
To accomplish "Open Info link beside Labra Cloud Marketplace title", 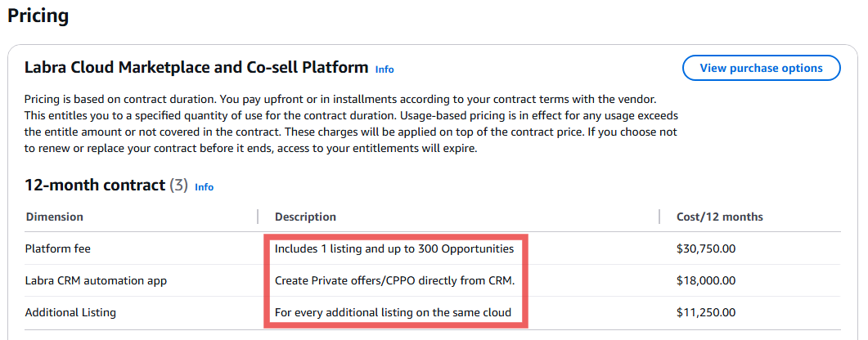I will click(x=385, y=69).
